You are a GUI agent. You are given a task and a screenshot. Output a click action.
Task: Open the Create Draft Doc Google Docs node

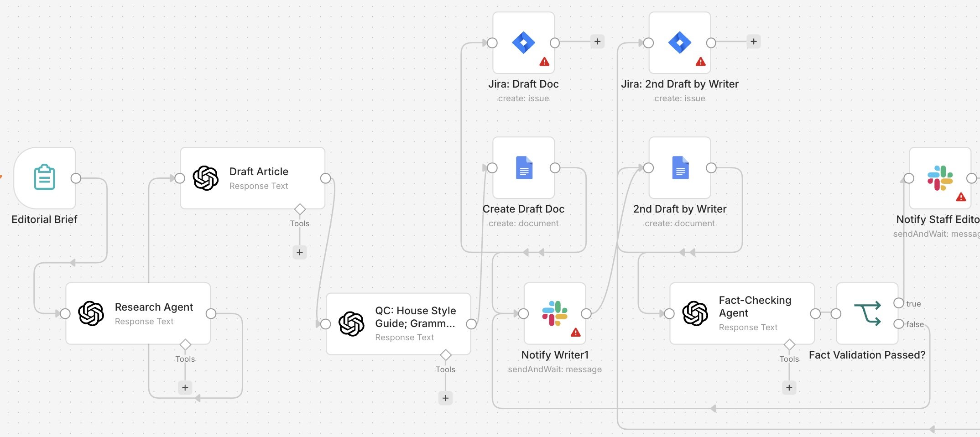524,168
